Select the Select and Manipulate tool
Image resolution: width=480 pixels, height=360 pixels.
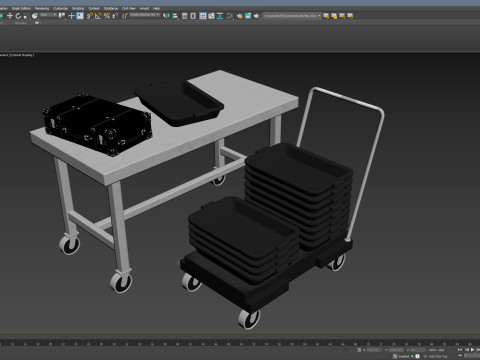tap(71, 16)
